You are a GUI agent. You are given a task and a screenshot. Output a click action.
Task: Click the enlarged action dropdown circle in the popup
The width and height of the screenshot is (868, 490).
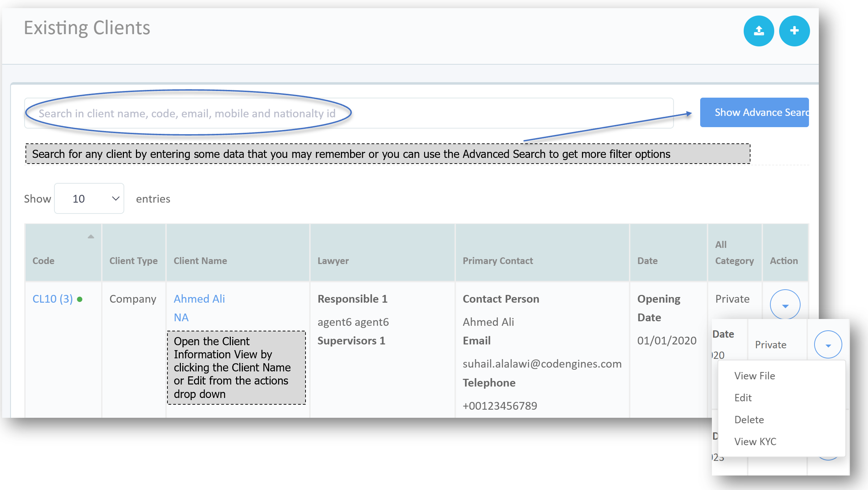point(828,345)
